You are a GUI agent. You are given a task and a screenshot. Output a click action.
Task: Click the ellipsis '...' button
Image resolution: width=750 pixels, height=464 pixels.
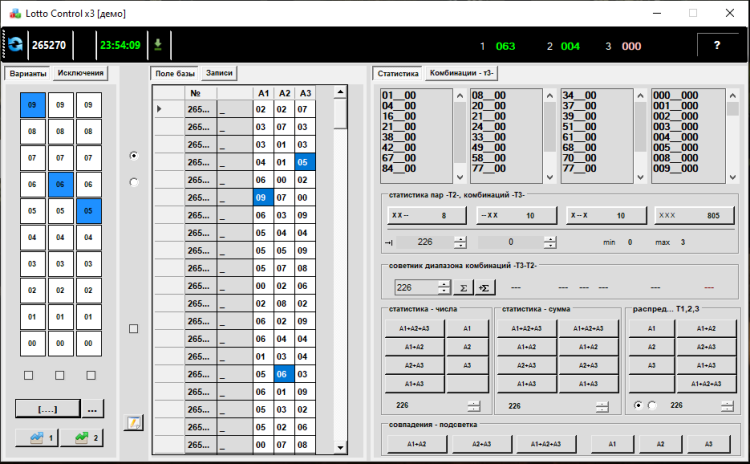(x=92, y=409)
